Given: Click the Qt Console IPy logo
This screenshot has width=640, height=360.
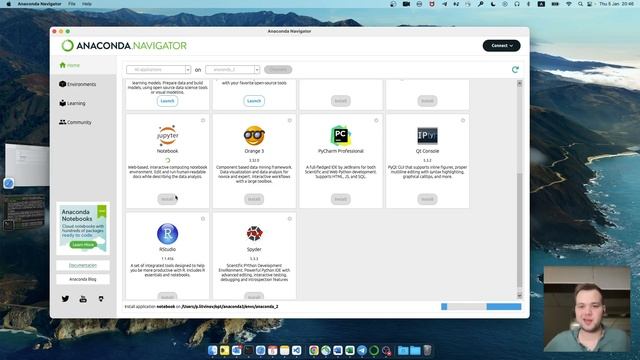Looking at the screenshot, I should point(427,136).
